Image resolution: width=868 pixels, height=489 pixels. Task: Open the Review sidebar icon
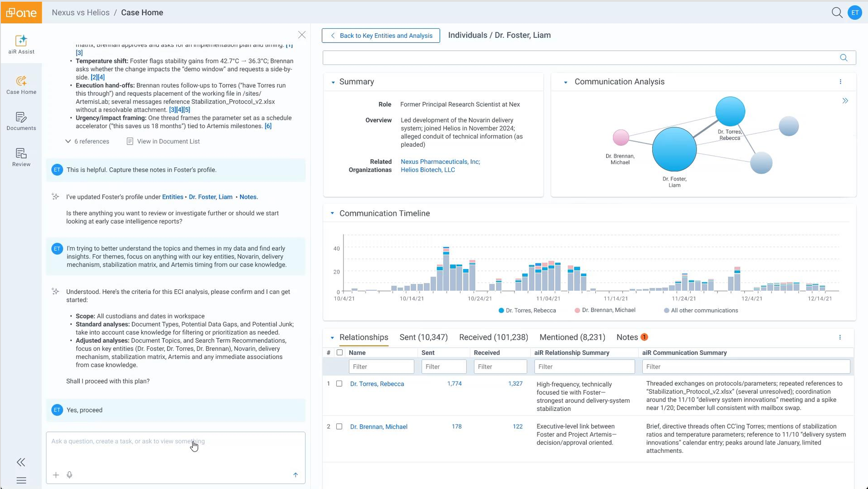click(21, 157)
